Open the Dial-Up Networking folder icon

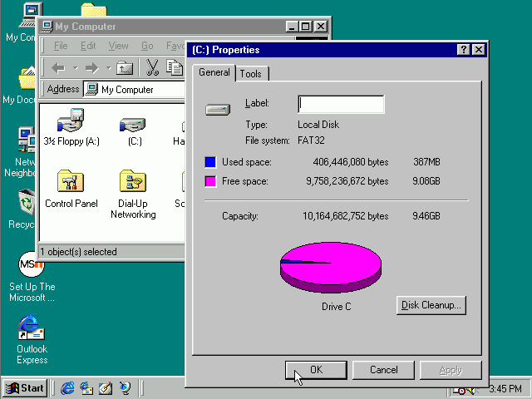[133, 183]
